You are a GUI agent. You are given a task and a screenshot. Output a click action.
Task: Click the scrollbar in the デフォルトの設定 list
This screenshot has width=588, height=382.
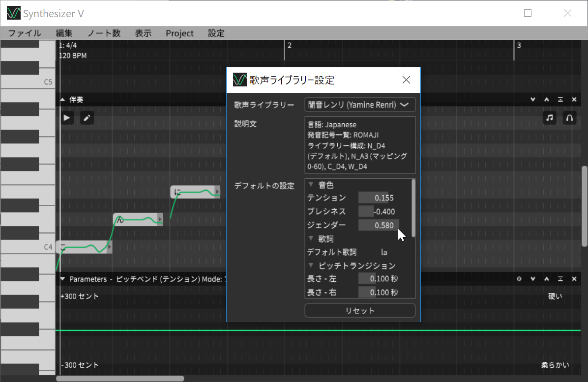[x=413, y=208]
